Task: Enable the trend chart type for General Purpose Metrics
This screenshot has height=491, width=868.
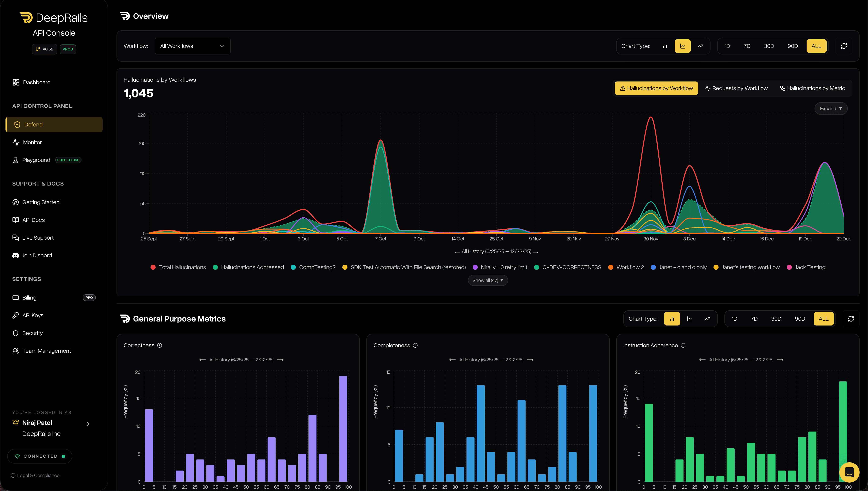Action: [707, 318]
